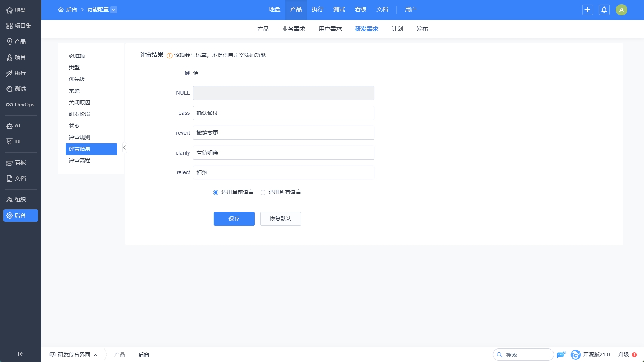644x362 pixels.
Task: Click the info icon beside 评审结果
Action: click(x=170, y=55)
